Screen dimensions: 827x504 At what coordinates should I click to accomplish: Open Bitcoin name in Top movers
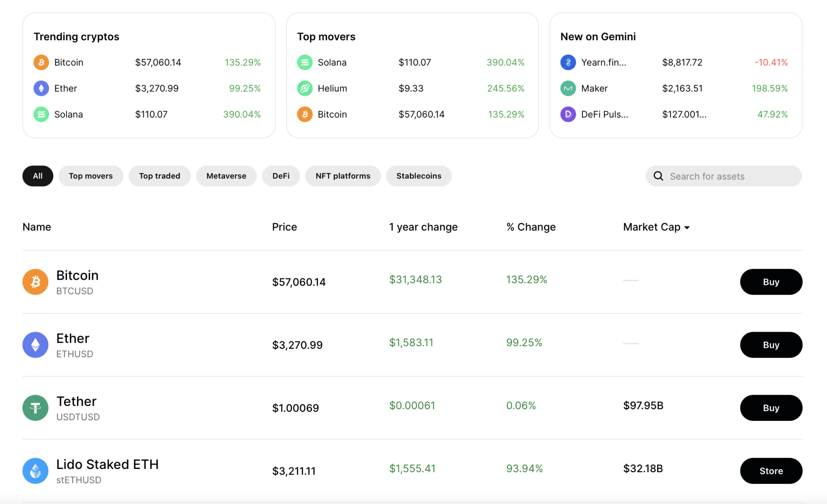click(332, 115)
